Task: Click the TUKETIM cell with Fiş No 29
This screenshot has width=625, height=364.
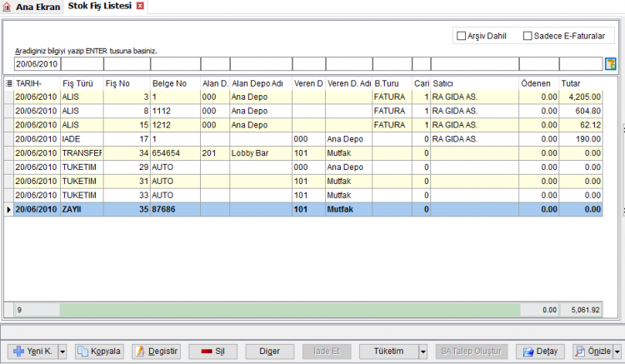Action: point(82,167)
